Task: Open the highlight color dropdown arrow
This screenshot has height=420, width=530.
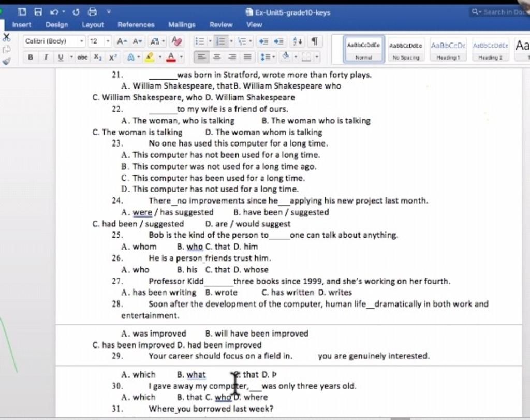Action: click(x=160, y=57)
